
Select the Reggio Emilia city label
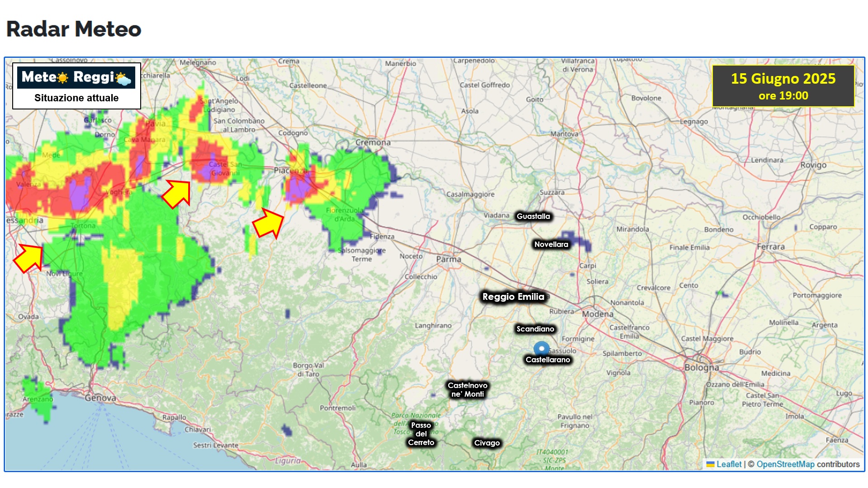(x=513, y=297)
